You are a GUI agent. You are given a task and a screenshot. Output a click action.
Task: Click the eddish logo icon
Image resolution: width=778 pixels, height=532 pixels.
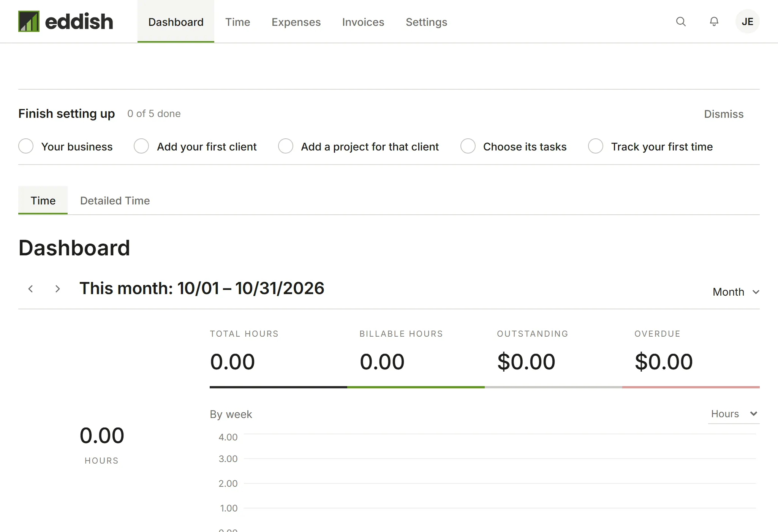[29, 21]
